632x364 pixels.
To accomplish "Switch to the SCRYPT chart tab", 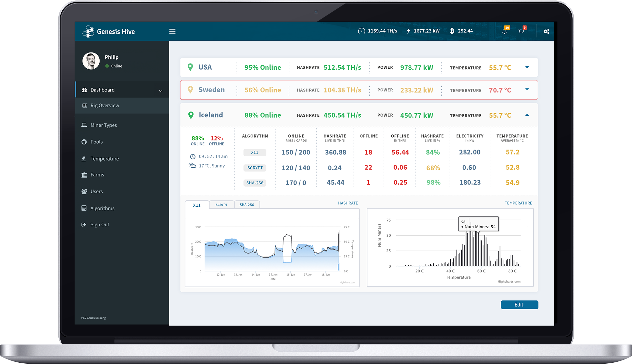I will 221,205.
